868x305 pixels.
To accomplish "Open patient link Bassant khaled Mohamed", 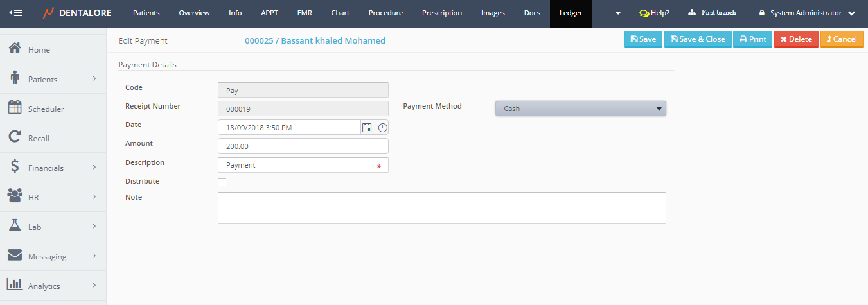I will (315, 40).
